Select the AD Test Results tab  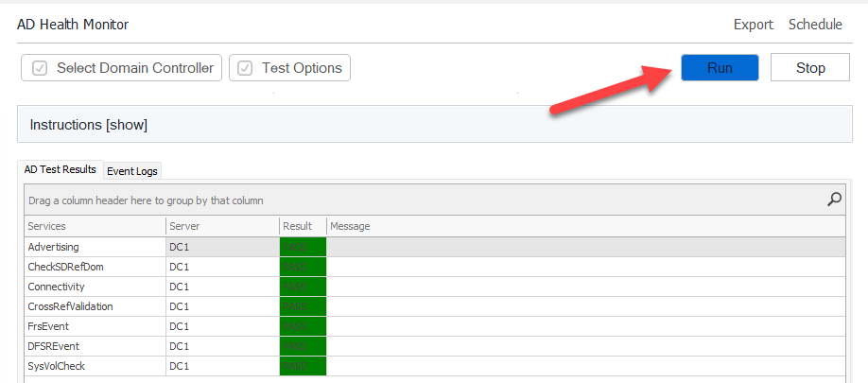pyautogui.click(x=61, y=170)
